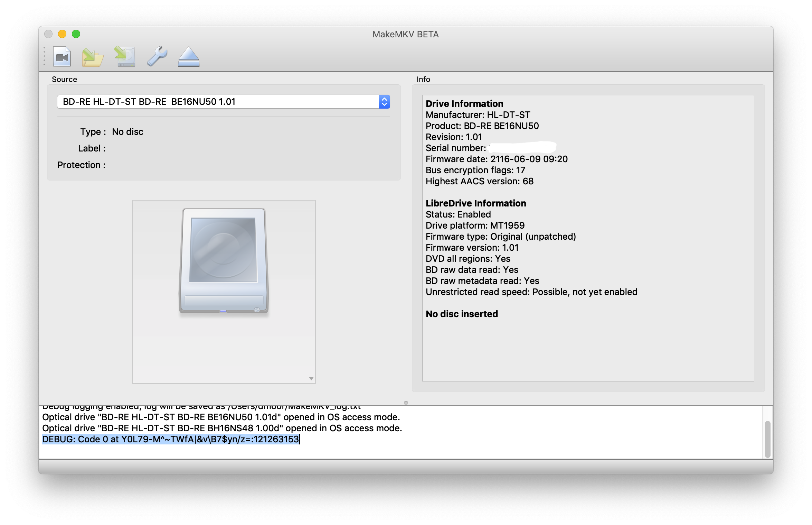
Task: Click 'Status: Enabled' text
Action: [x=458, y=214]
